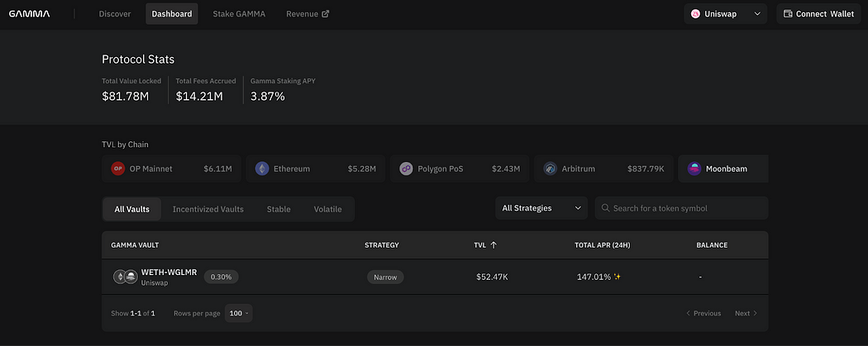Viewport: 868px width, 346px height.
Task: Open the Rows per page 100 dropdown
Action: pos(239,314)
